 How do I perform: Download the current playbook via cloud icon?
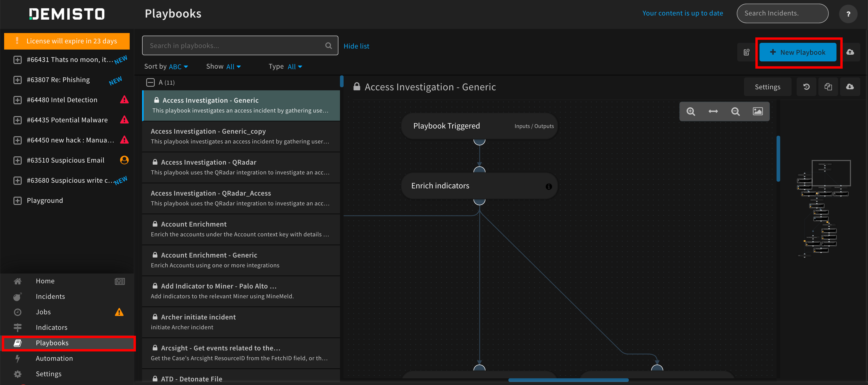coord(850,86)
